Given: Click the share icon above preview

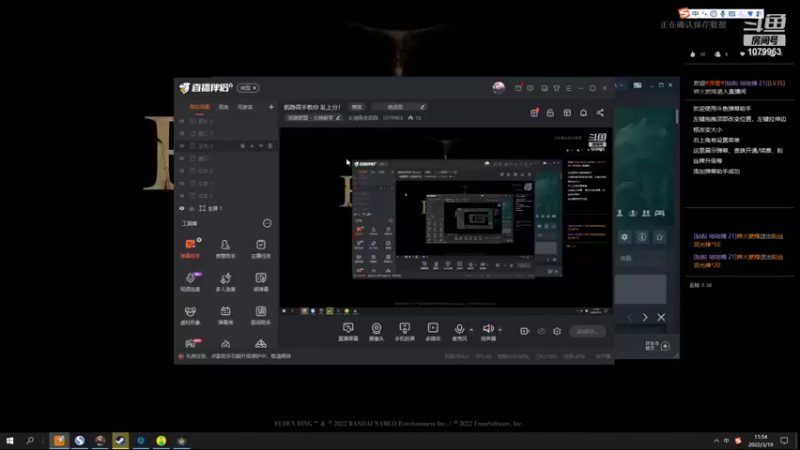Looking at the screenshot, I should pyautogui.click(x=600, y=113).
